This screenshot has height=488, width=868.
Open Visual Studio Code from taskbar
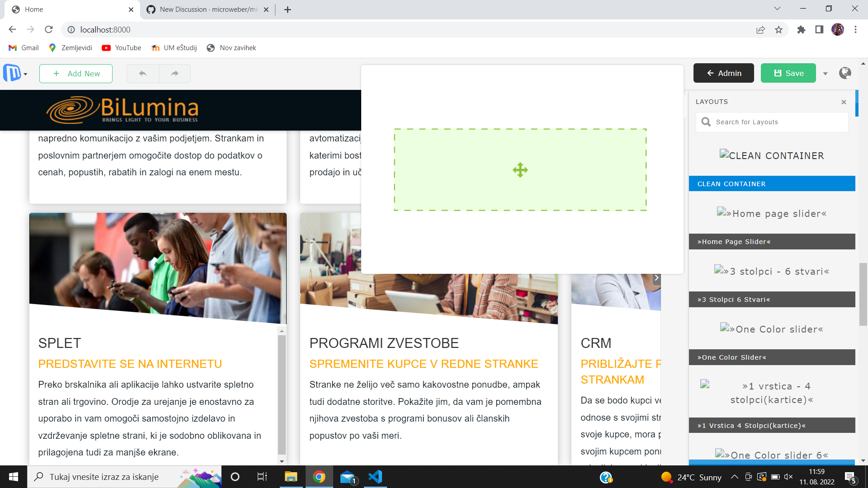point(375,477)
